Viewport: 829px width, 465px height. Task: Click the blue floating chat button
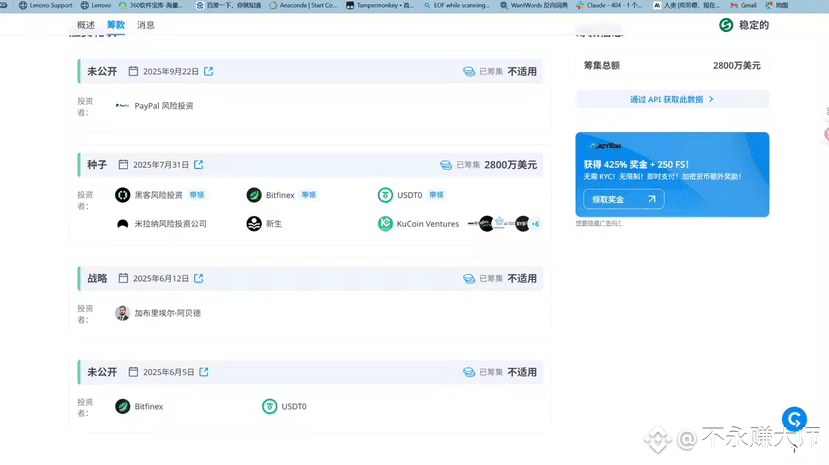794,420
